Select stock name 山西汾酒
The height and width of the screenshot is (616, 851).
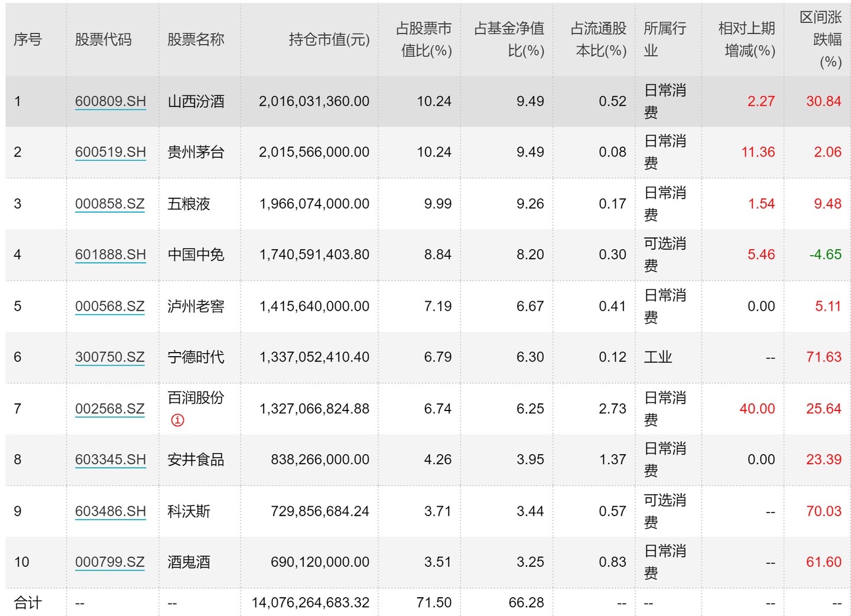pos(196,101)
